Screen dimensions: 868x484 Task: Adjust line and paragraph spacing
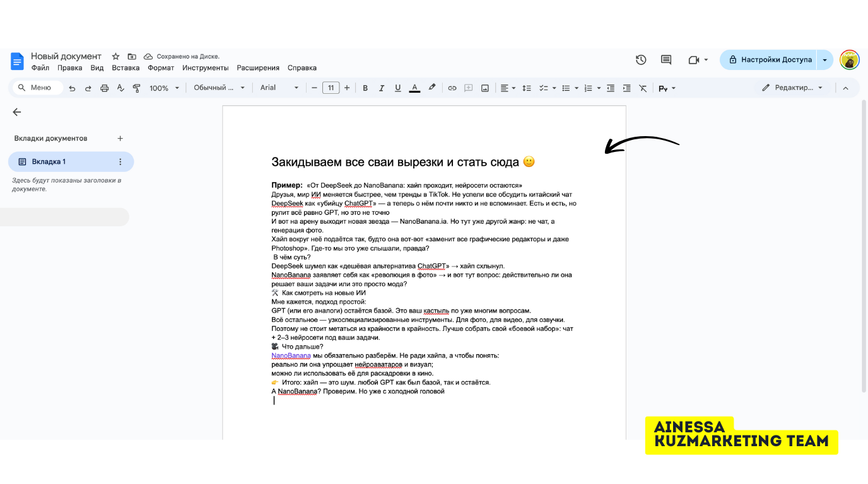527,88
